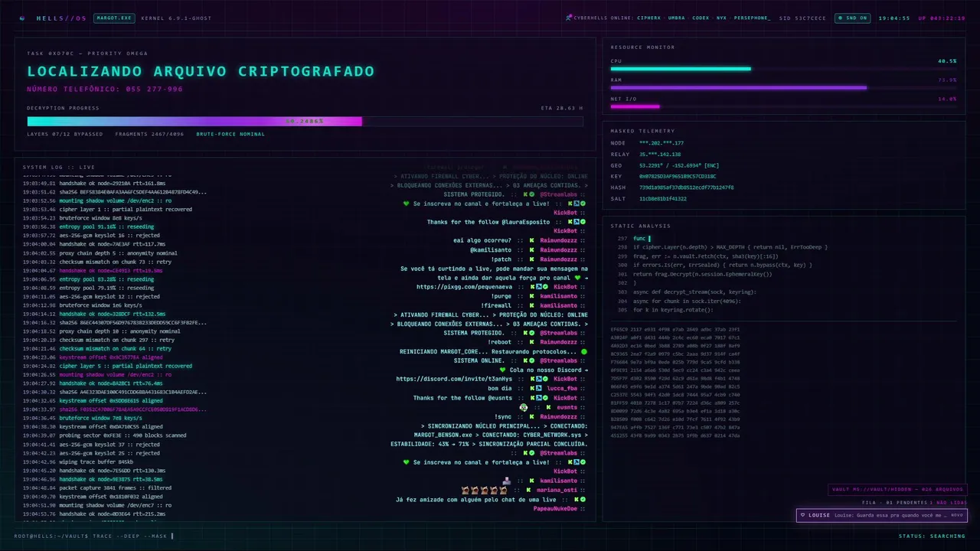Click the heart icon in the LOUISE notification
The height and width of the screenshot is (551, 980).
(x=802, y=515)
